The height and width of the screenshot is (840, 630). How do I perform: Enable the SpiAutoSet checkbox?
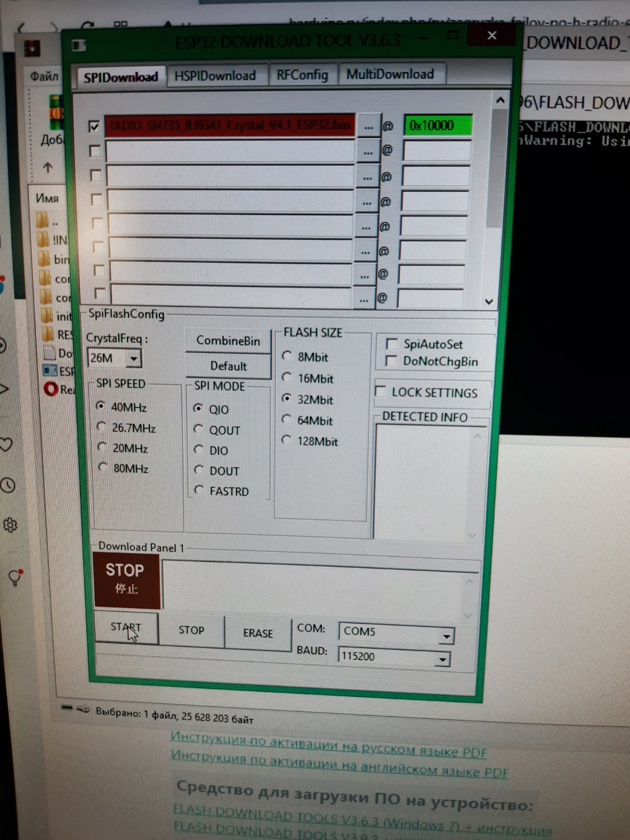tap(392, 344)
